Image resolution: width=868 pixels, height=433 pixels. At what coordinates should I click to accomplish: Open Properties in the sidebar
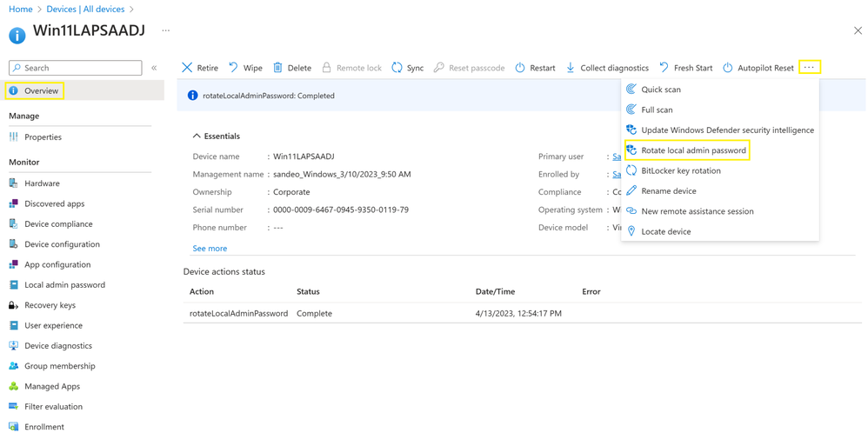[x=43, y=137]
